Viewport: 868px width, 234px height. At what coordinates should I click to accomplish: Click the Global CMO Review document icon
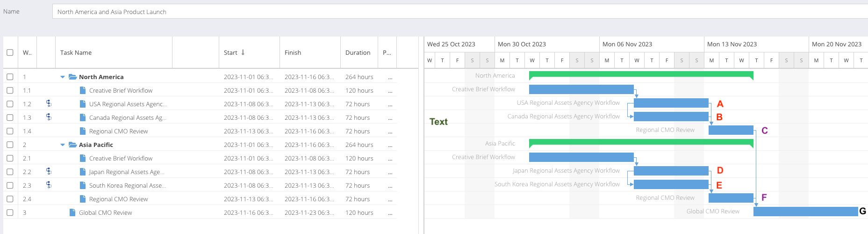click(72, 212)
